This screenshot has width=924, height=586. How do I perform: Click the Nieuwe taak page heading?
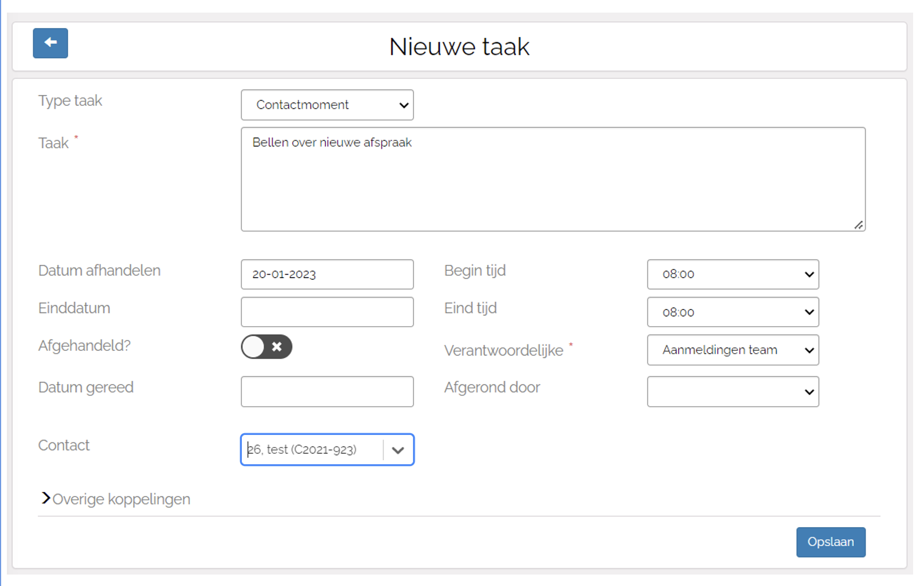(459, 47)
